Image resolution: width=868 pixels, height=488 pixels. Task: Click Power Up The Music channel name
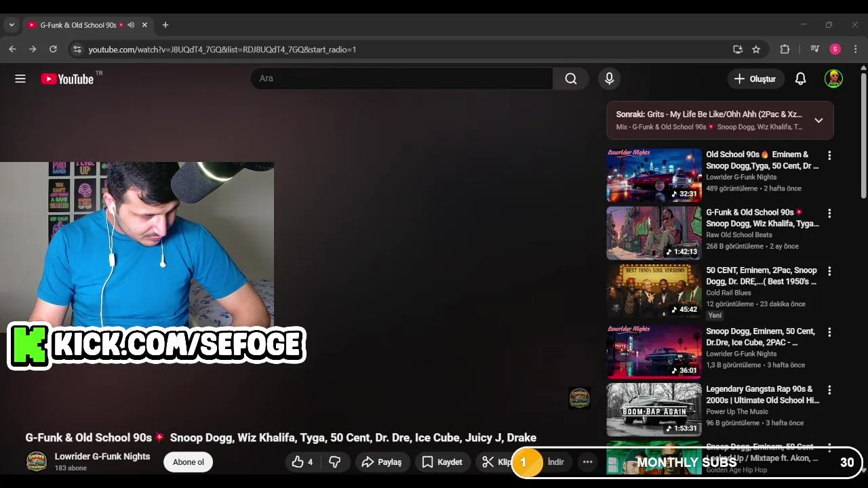tap(737, 411)
